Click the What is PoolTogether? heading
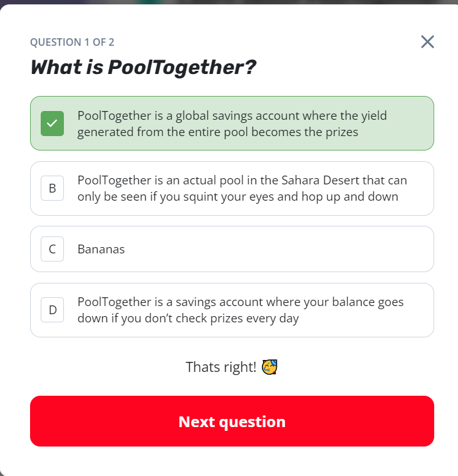This screenshot has height=476, width=458. [x=143, y=67]
